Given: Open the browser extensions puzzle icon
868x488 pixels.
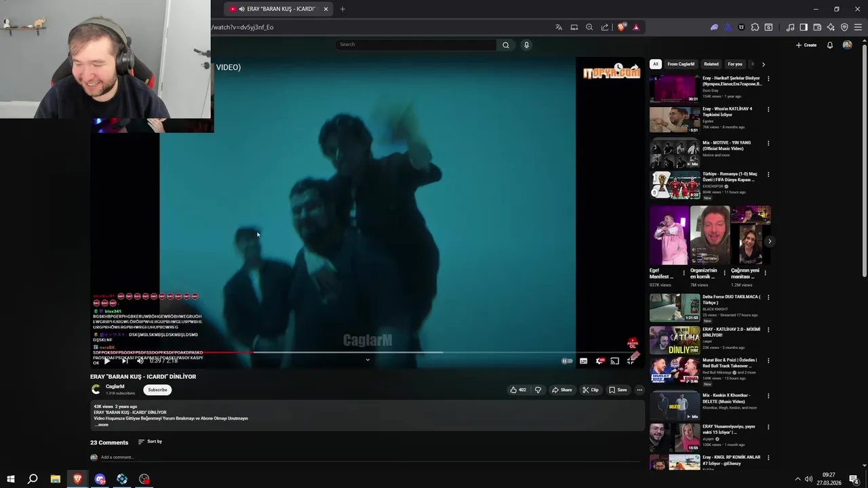Looking at the screenshot, I should 755,27.
